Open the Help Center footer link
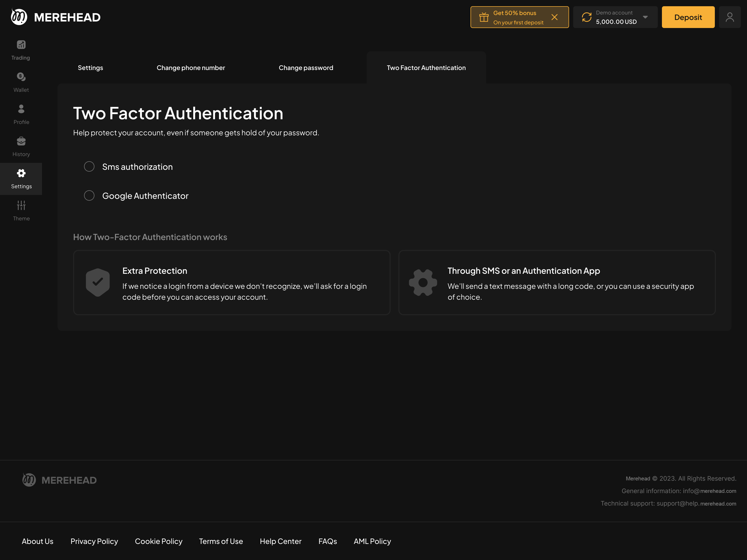This screenshot has height=560, width=747. pyautogui.click(x=280, y=541)
